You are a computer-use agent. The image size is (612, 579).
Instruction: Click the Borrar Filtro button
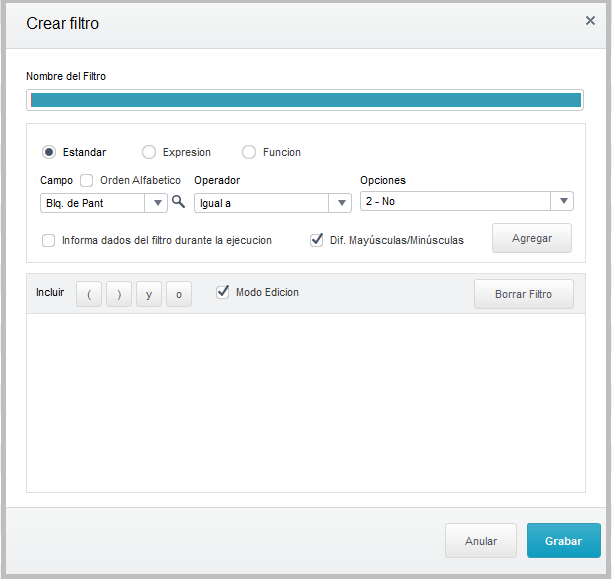(524, 294)
